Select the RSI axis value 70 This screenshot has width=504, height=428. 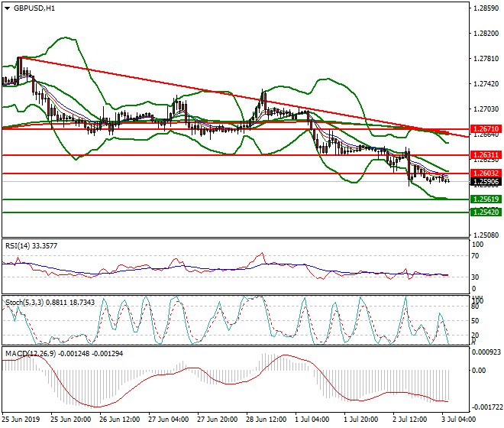tap(475, 256)
